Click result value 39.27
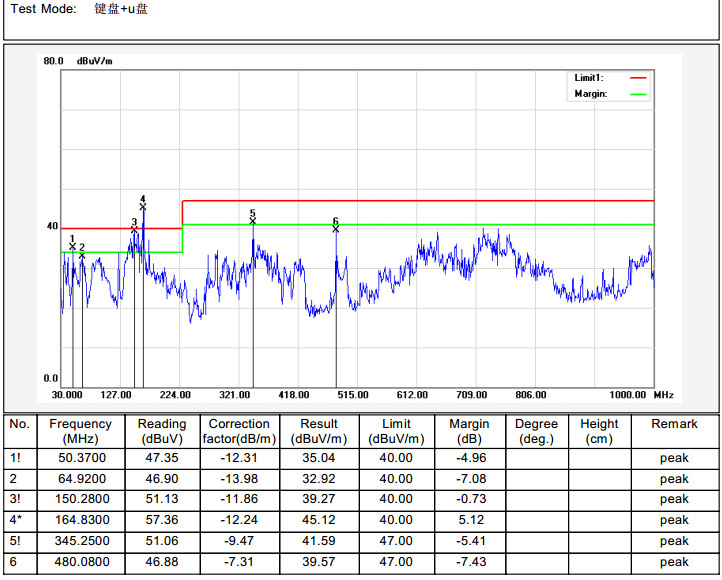This screenshot has width=722, height=580. click(319, 499)
